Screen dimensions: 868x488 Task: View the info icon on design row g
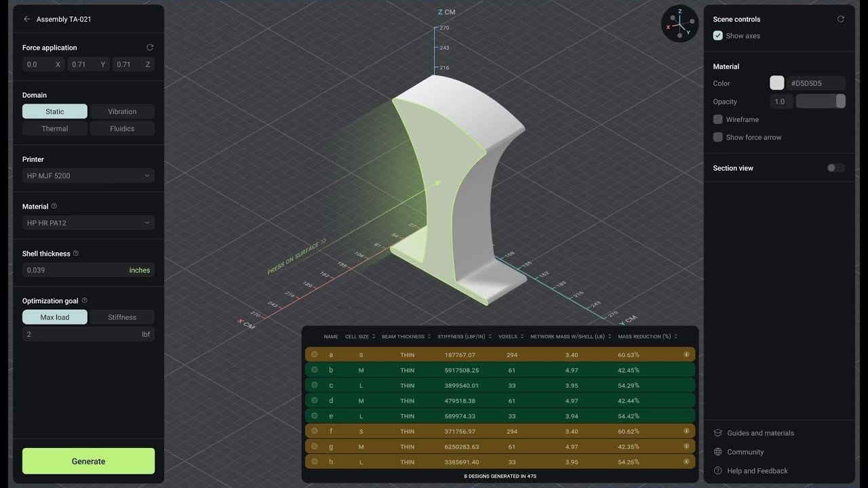tap(686, 447)
